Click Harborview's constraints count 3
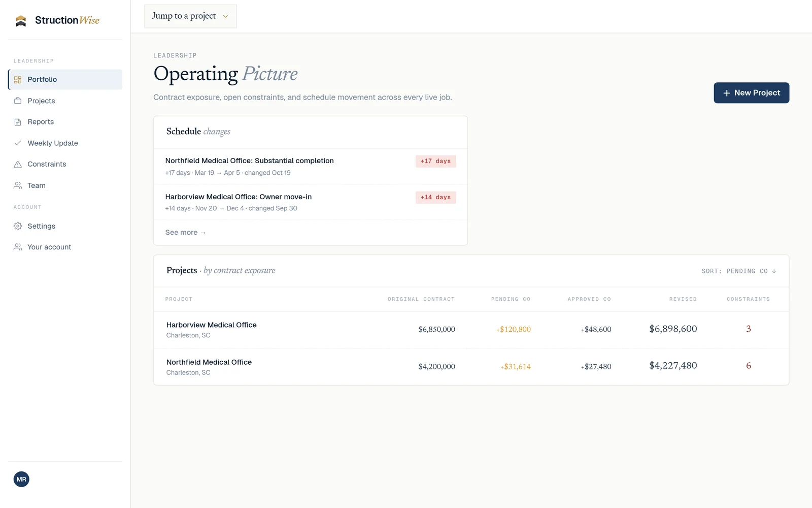Screen dimensions: 812x508 (749, 329)
